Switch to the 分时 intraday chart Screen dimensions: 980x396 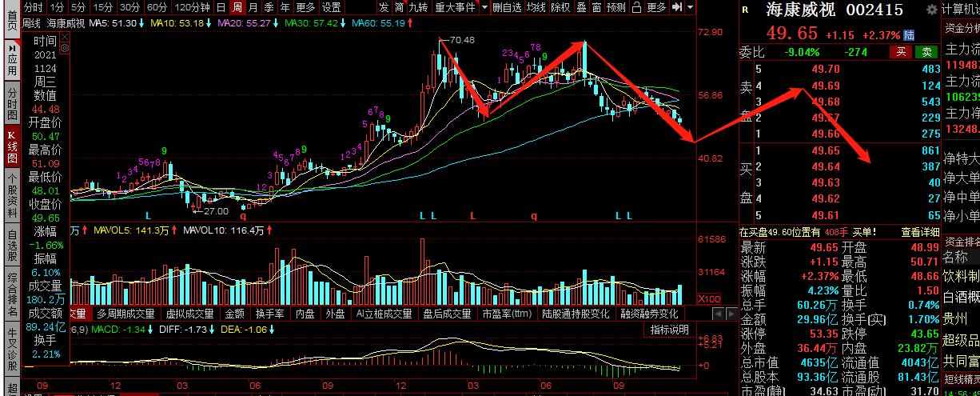[x=34, y=7]
